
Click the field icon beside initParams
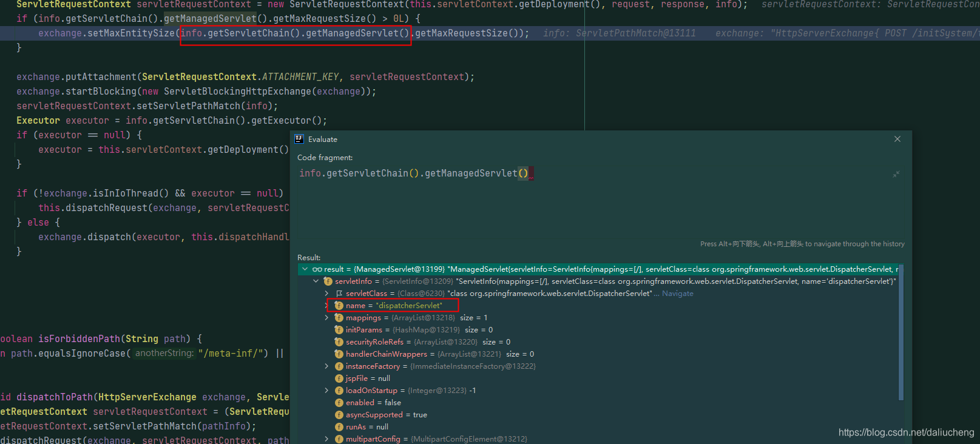tap(339, 329)
